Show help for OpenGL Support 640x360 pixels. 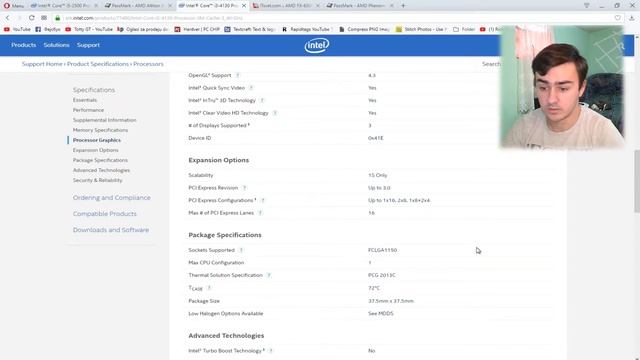[x=238, y=75]
